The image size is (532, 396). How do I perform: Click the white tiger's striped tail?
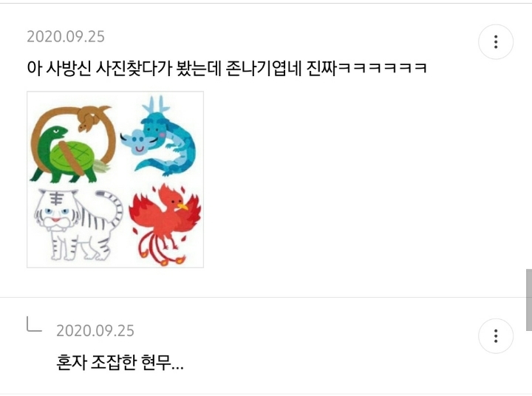[x=112, y=207]
